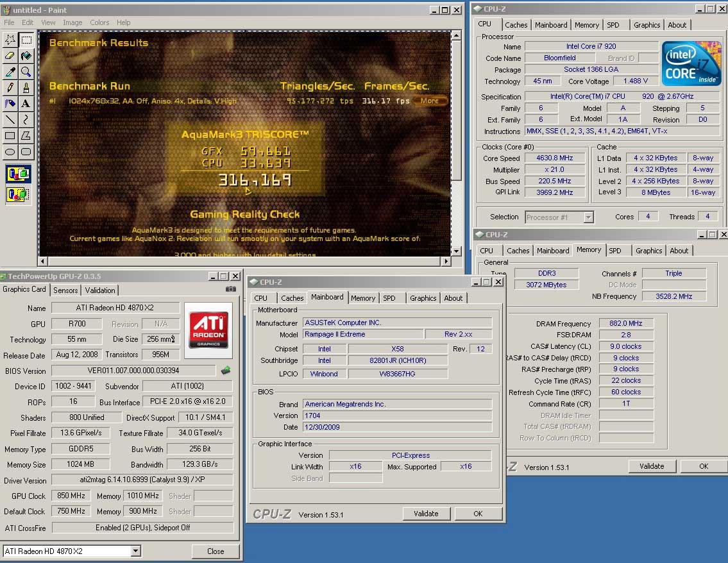Select the rectangular Select tool in Paint
Viewport: 728px width, 563px height.
(x=26, y=40)
